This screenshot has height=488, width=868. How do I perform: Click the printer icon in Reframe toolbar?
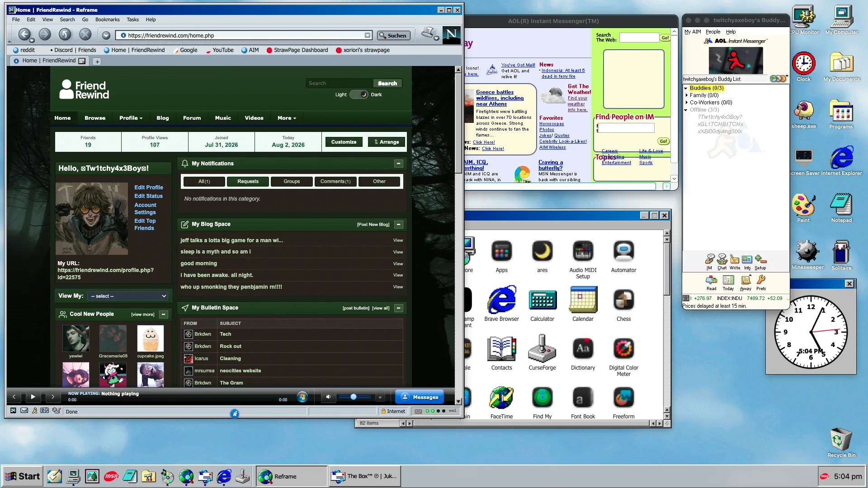pyautogui.click(x=428, y=33)
